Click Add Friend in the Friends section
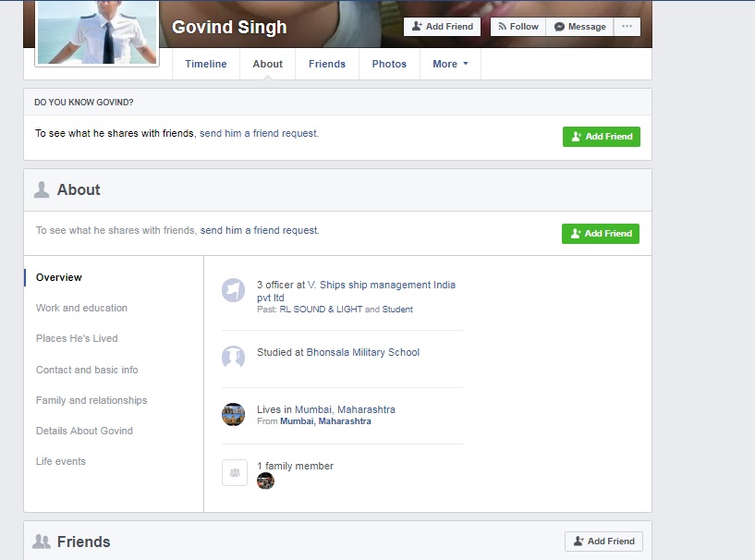755x560 pixels. (x=603, y=542)
